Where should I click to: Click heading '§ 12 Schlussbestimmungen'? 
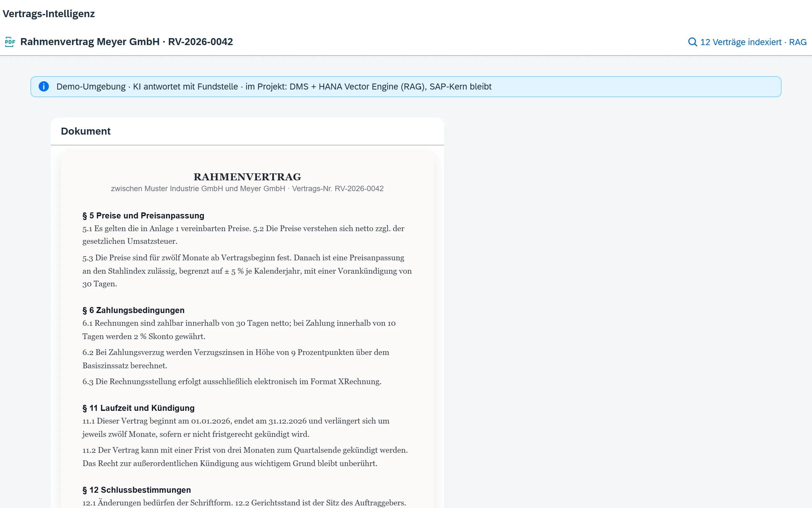tap(137, 490)
